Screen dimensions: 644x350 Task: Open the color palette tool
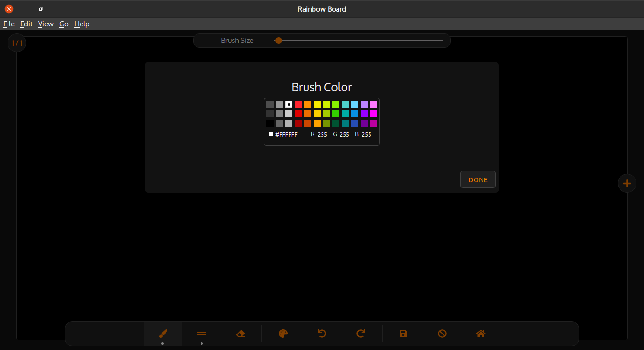click(x=283, y=334)
